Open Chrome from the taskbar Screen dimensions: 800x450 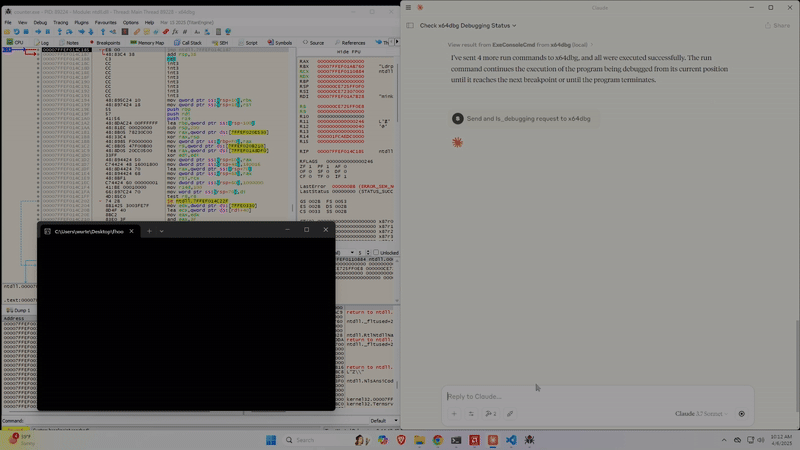[438, 440]
